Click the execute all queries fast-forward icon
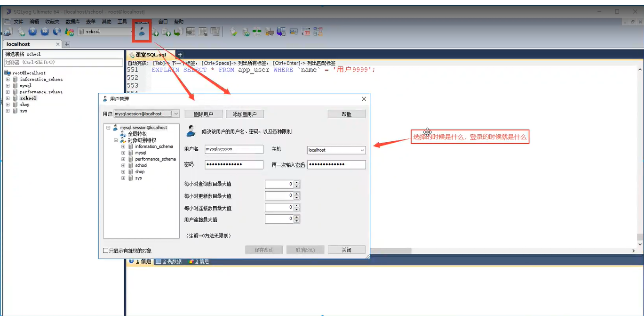Screen dimensions: 644x316 click(x=45, y=32)
